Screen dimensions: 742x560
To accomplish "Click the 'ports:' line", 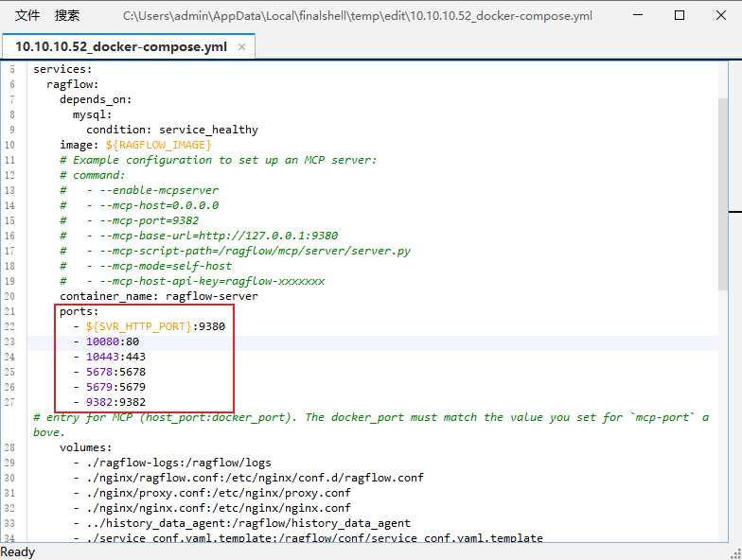I will coord(79,311).
